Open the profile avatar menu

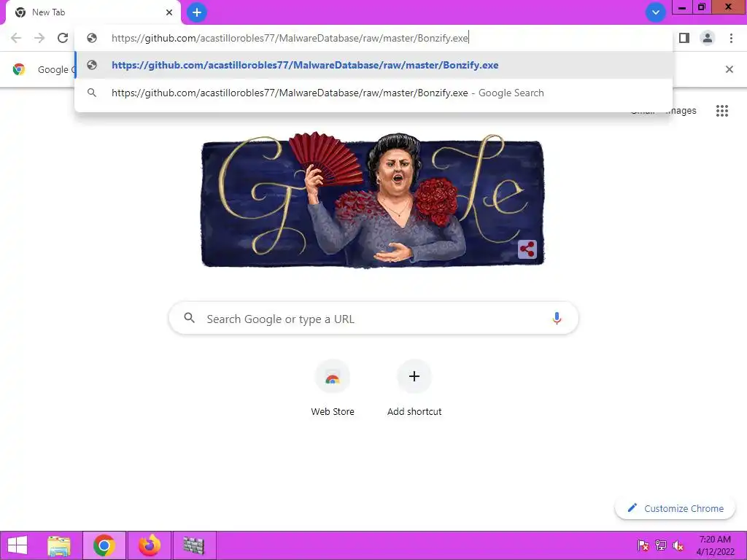click(708, 38)
